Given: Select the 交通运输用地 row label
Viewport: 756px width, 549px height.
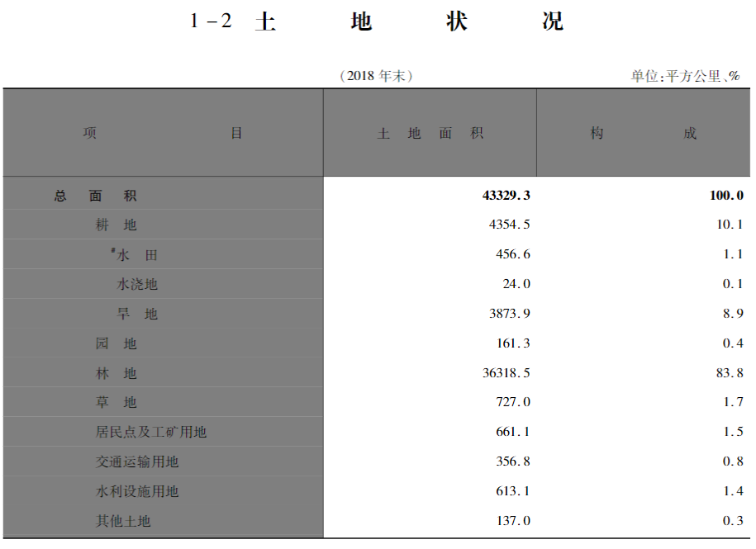Looking at the screenshot, I should 136,461.
